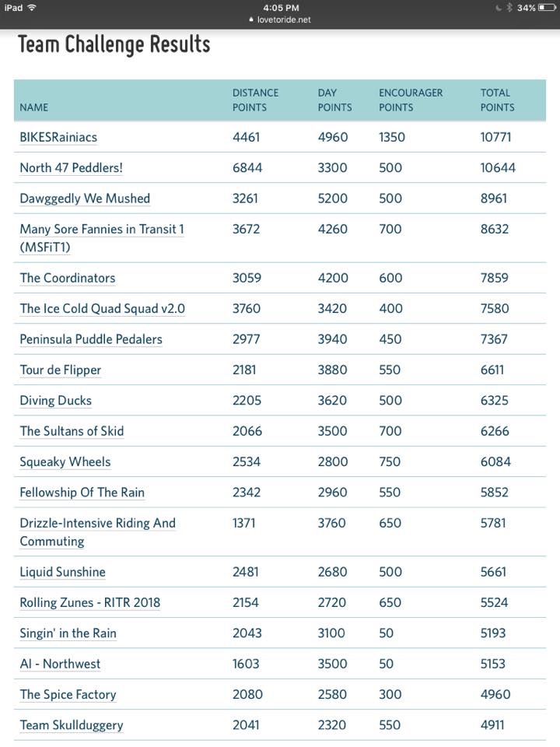Tap the Bluetooth status icon

pyautogui.click(x=509, y=8)
